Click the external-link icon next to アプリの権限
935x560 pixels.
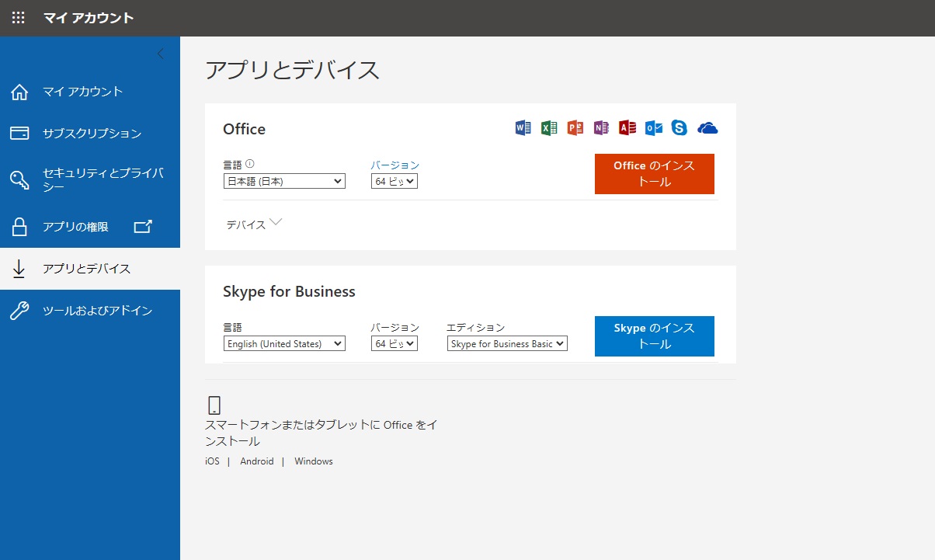point(143,227)
